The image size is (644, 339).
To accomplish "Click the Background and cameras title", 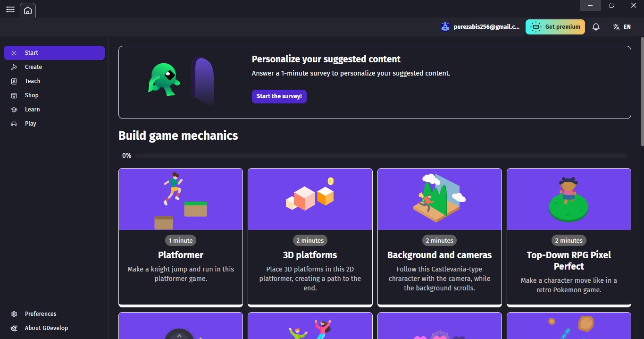I will point(440,255).
